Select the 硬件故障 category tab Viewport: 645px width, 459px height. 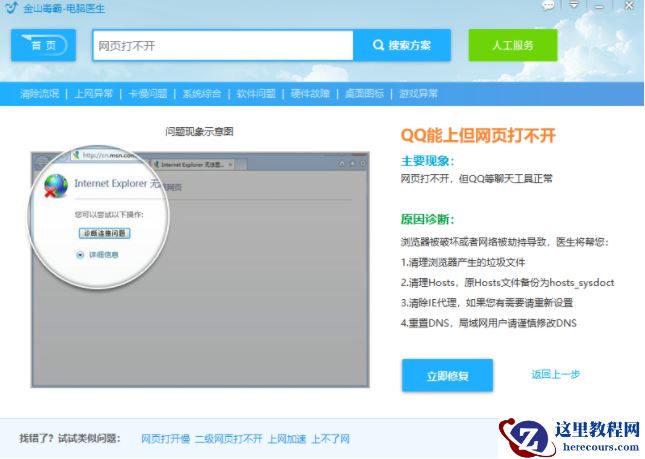(x=310, y=94)
